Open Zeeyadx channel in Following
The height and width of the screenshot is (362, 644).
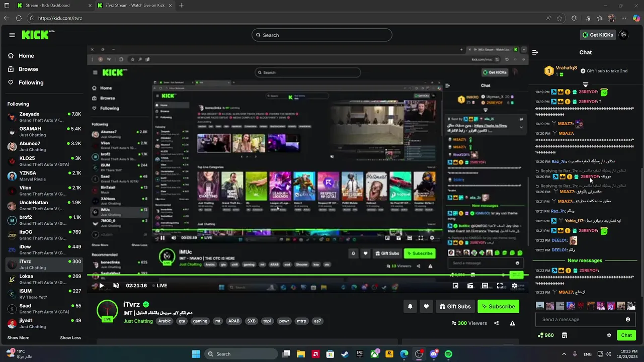pyautogui.click(x=44, y=117)
